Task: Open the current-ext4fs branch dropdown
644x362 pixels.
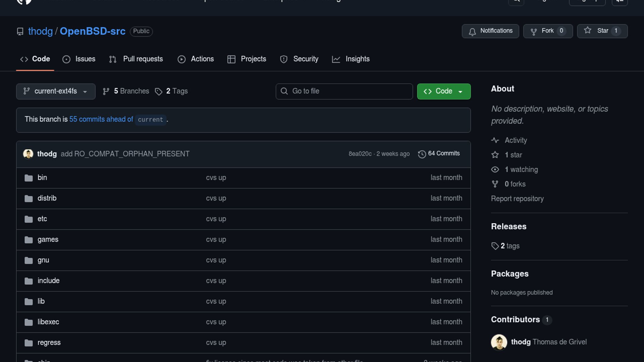Action: click(x=56, y=92)
